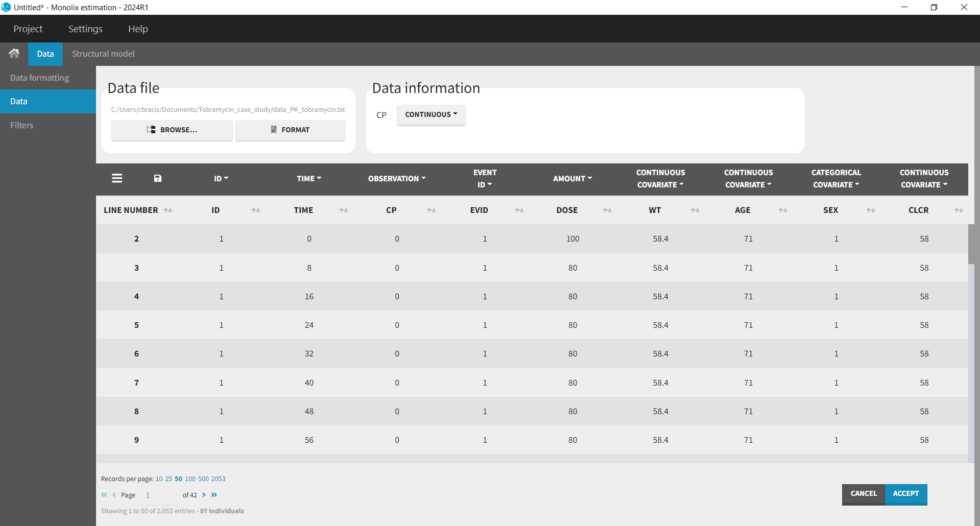Screen dimensions: 980x526
Task: Click the BROWSE button
Action: click(x=172, y=130)
